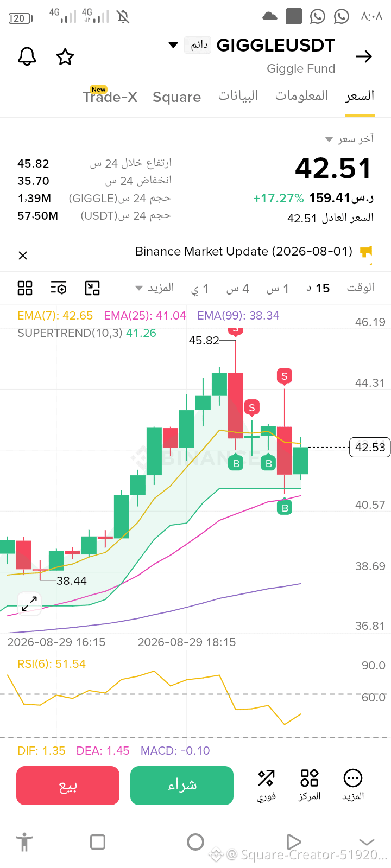Open the المعلومات tab
The width and height of the screenshot is (391, 868).
[301, 96]
